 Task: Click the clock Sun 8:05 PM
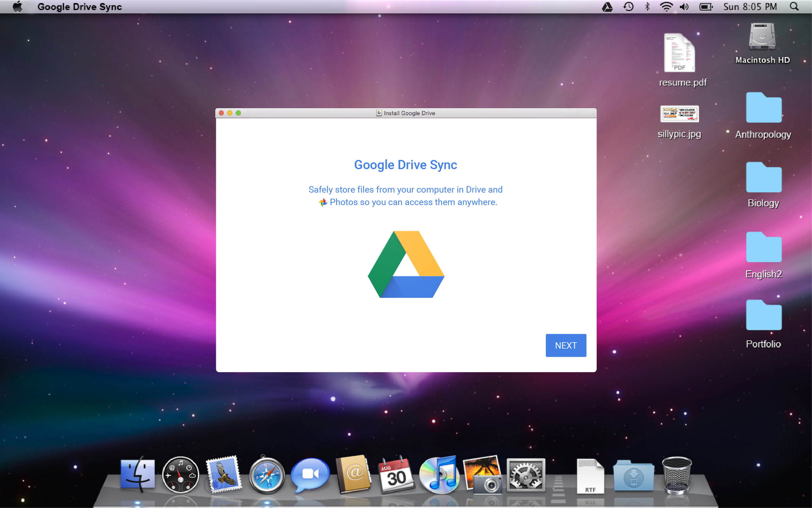(750, 7)
